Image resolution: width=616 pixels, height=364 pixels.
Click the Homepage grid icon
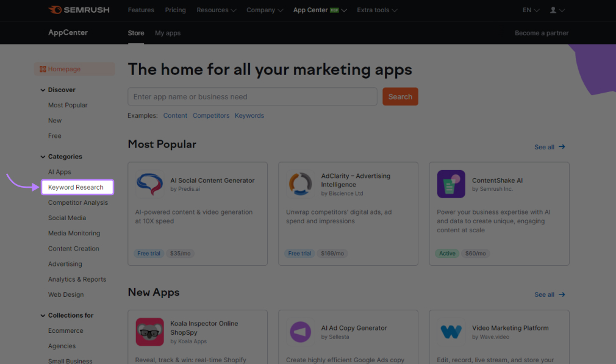(x=43, y=69)
